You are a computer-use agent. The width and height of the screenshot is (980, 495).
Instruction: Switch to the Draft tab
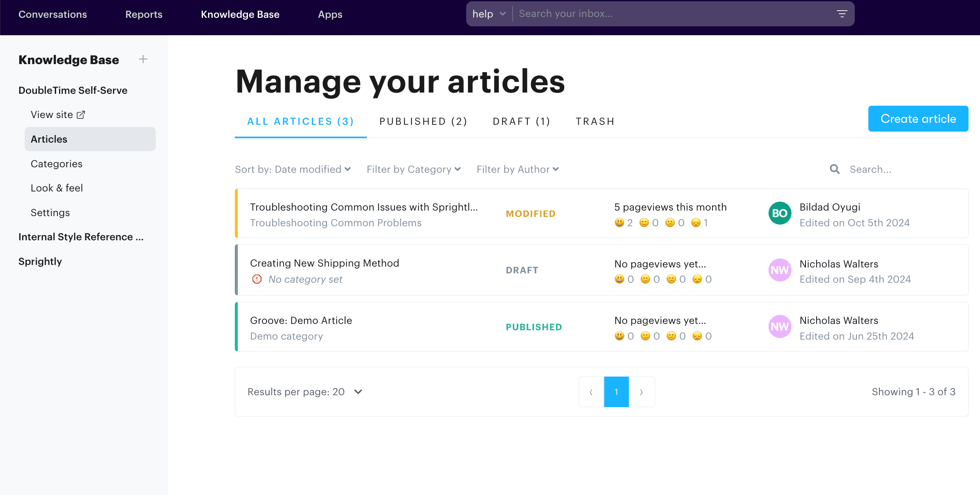pos(521,121)
